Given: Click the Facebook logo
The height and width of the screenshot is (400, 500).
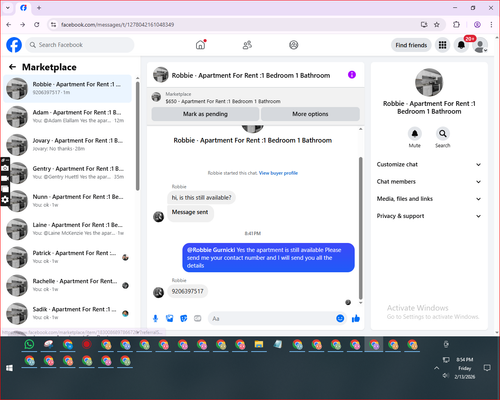Looking at the screenshot, I should click(x=14, y=45).
